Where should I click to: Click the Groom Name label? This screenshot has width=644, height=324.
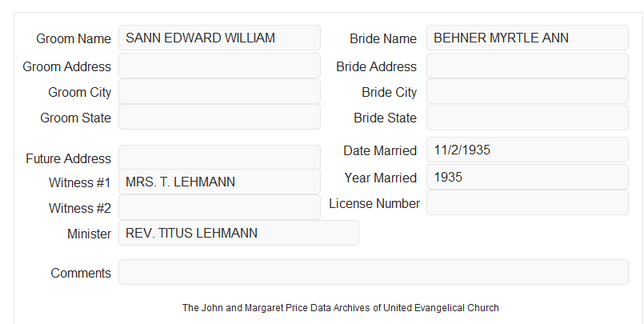(74, 38)
